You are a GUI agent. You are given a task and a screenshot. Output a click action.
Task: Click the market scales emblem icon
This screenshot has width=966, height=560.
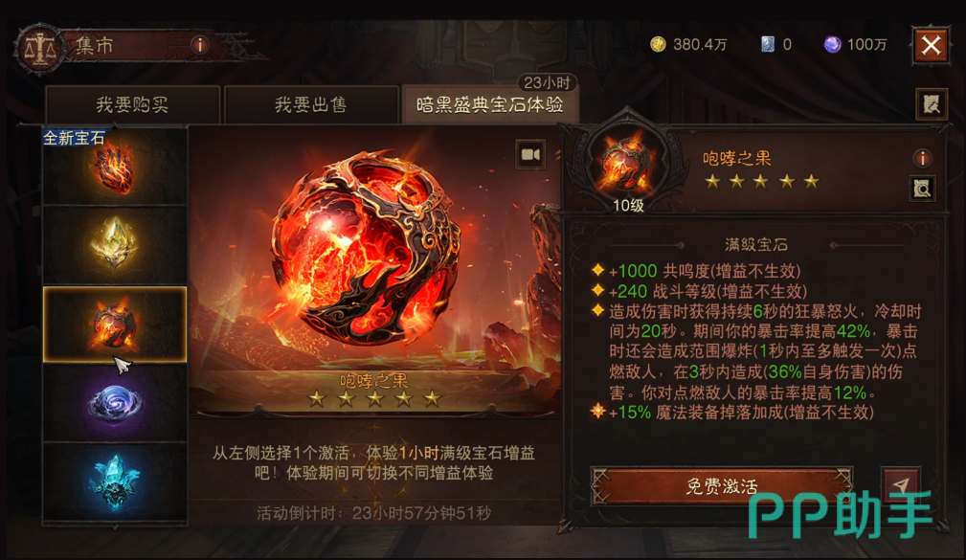point(39,49)
